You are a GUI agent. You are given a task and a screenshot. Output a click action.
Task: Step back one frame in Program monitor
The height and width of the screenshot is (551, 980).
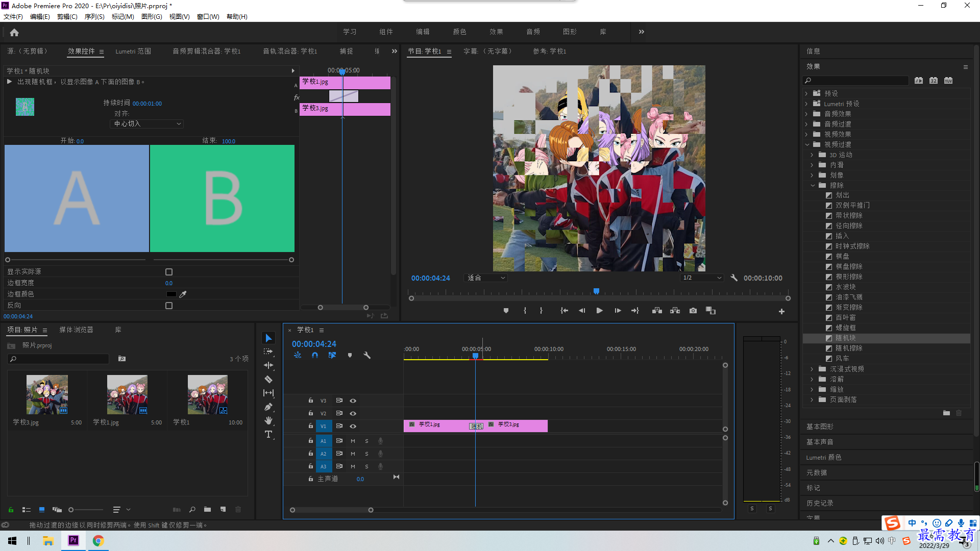[x=582, y=311]
